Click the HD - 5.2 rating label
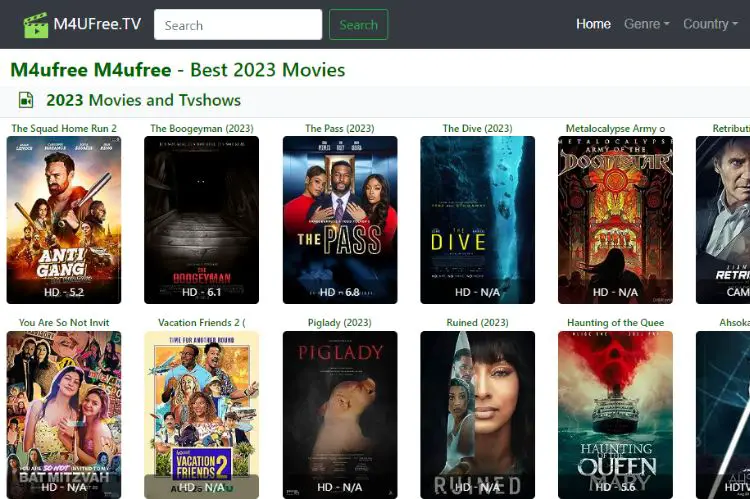The height and width of the screenshot is (499, 750). point(64,292)
